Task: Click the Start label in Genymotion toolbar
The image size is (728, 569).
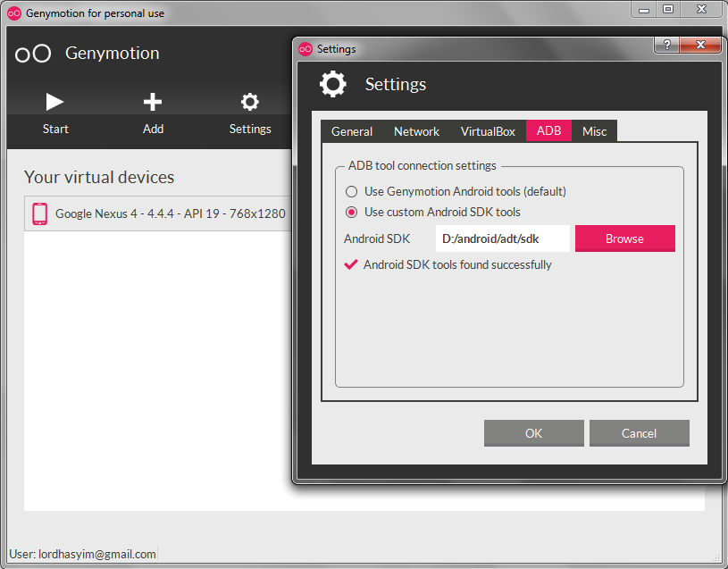Action: [x=55, y=129]
